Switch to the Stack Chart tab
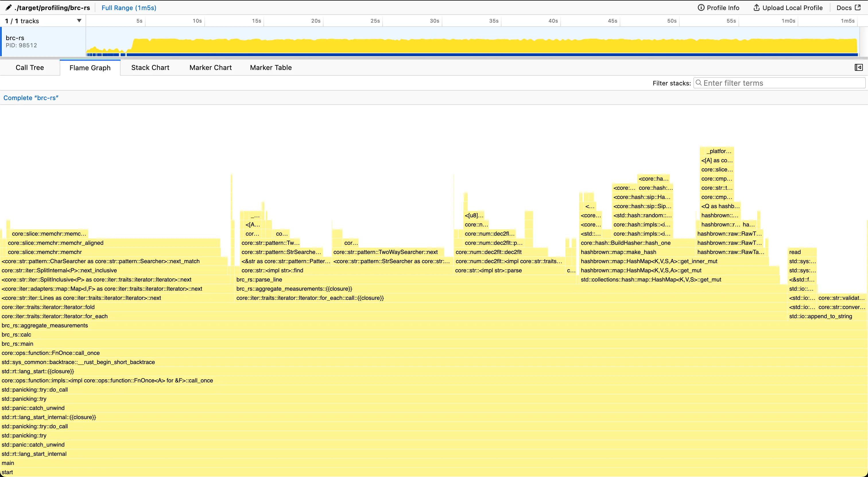868x477 pixels. point(150,67)
